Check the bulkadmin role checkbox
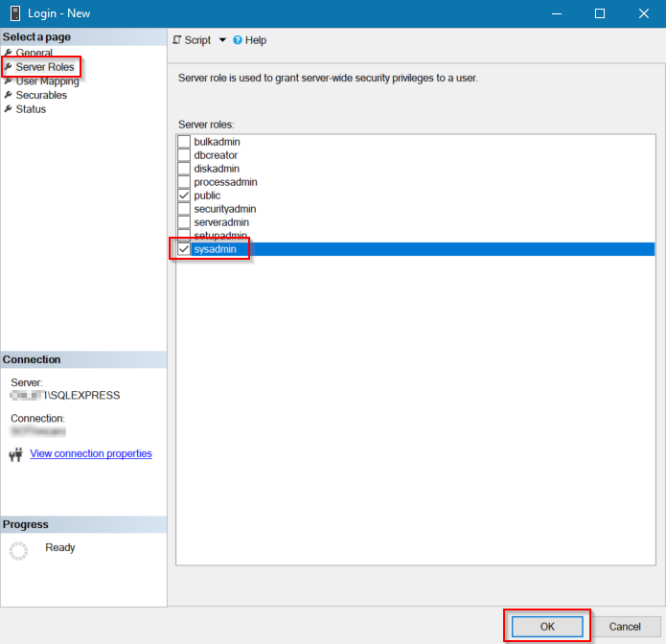Screen dimensions: 666x644 [183, 142]
